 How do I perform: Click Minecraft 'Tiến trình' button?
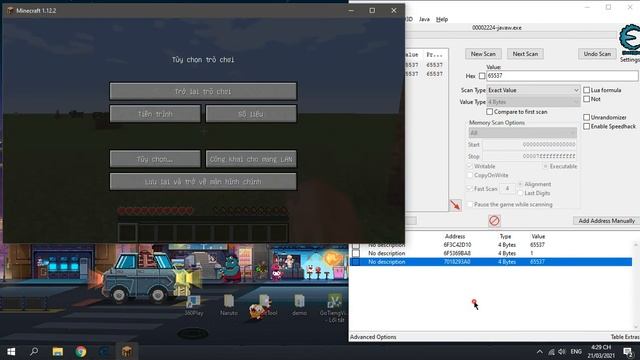pyautogui.click(x=155, y=114)
